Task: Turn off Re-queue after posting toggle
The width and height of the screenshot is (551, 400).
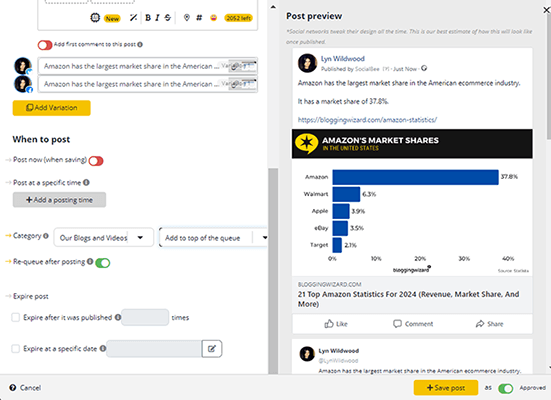Action: (x=103, y=263)
